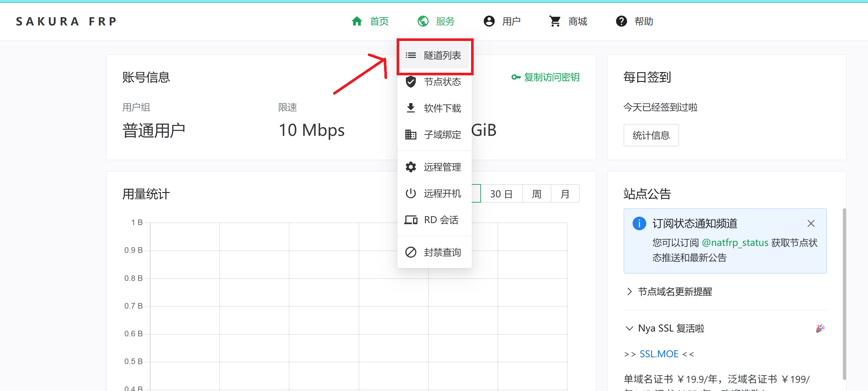Collapse the Nya SSL 复活啦 announcement

coord(671,328)
